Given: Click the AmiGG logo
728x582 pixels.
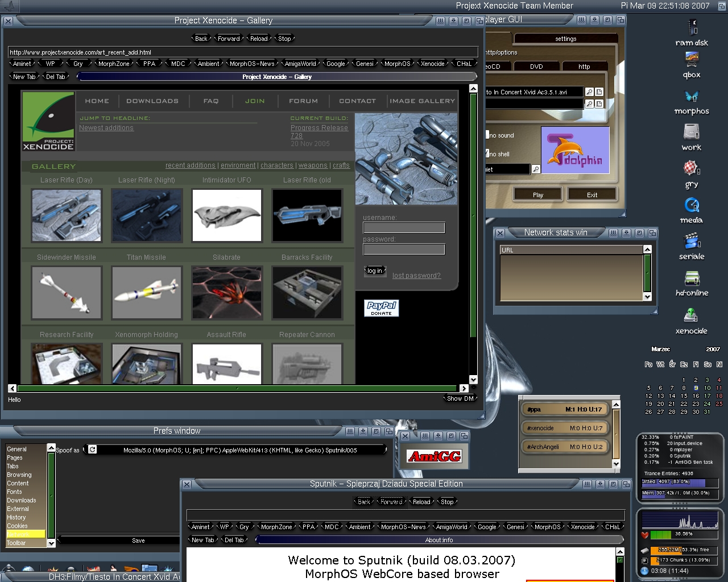Looking at the screenshot, I should pos(434,456).
